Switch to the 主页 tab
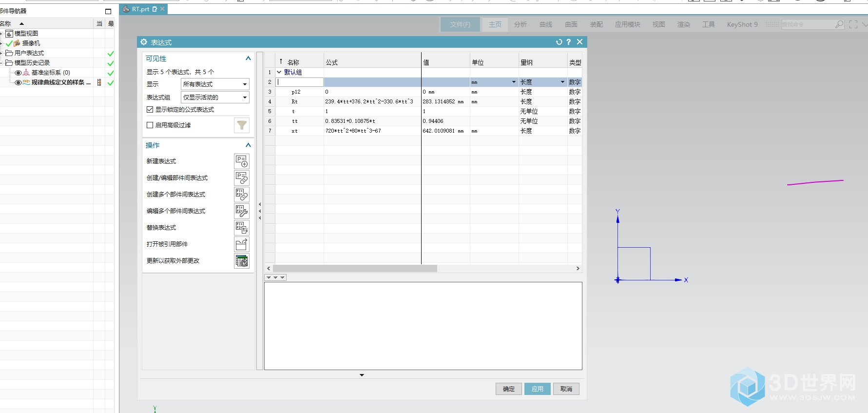This screenshot has height=413, width=868. pos(495,24)
